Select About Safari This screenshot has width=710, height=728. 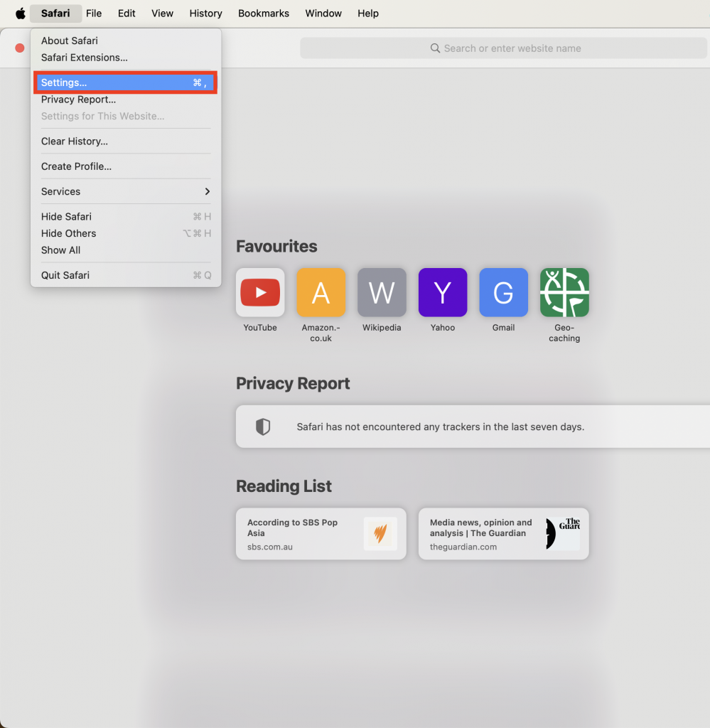(x=126, y=41)
